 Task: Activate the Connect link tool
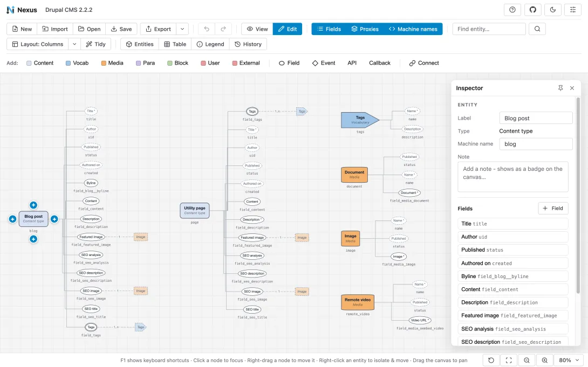[424, 63]
